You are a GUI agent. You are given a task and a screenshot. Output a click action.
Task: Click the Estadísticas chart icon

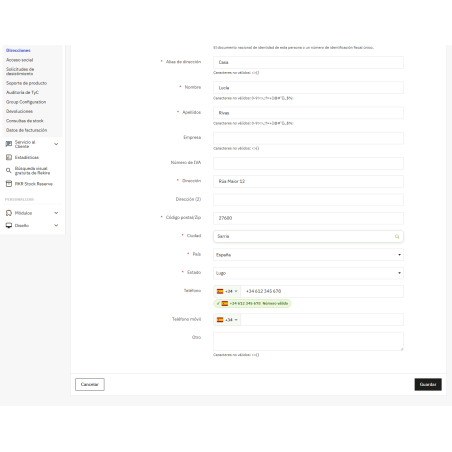[9, 157]
